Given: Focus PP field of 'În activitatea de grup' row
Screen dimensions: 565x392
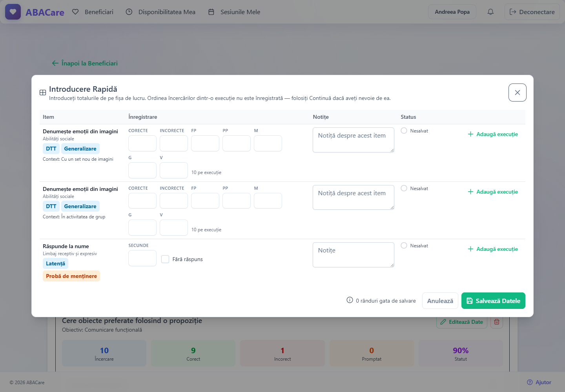Looking at the screenshot, I should 237,201.
